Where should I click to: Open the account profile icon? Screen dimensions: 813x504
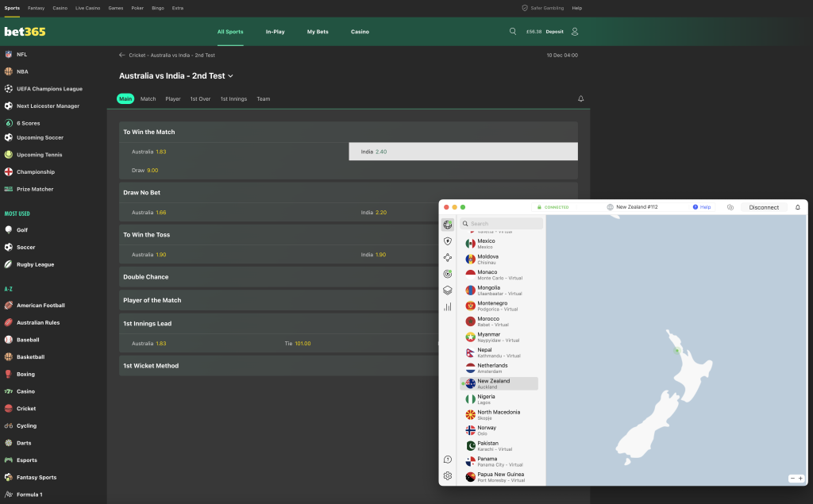[575, 32]
